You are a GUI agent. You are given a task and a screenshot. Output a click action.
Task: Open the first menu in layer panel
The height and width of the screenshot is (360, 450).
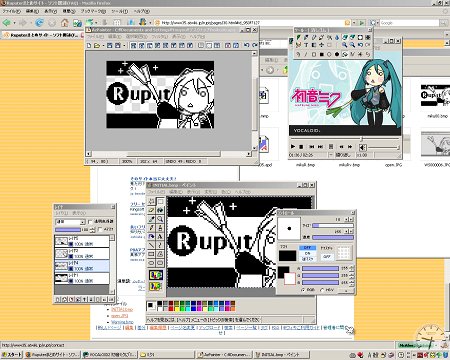tap(61, 213)
